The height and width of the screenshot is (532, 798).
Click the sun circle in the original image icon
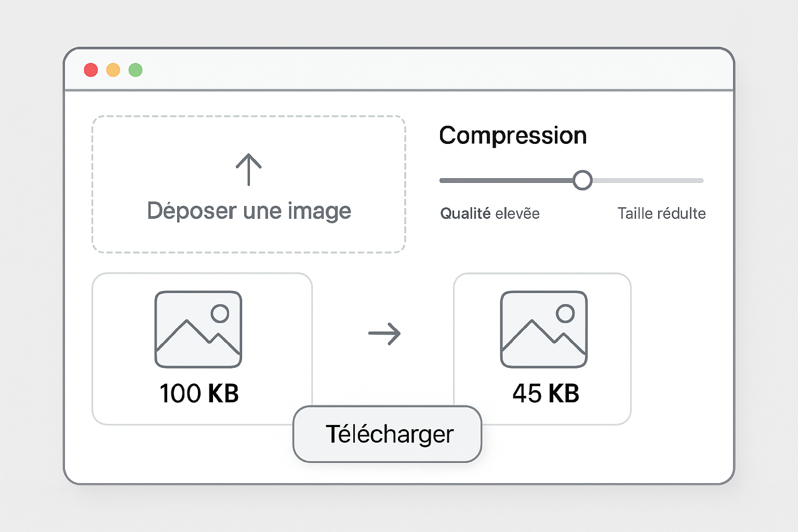pyautogui.click(x=220, y=312)
